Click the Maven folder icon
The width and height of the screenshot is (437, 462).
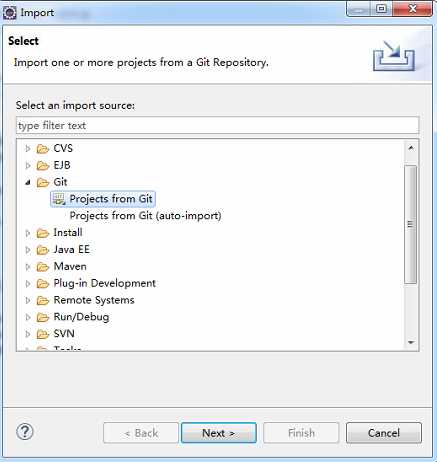(x=43, y=267)
